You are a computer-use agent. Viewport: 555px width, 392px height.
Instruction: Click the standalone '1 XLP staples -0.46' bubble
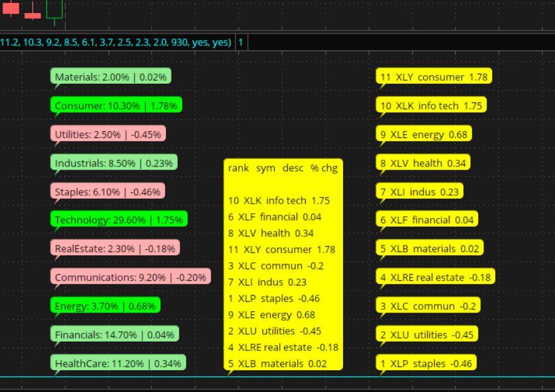click(426, 363)
